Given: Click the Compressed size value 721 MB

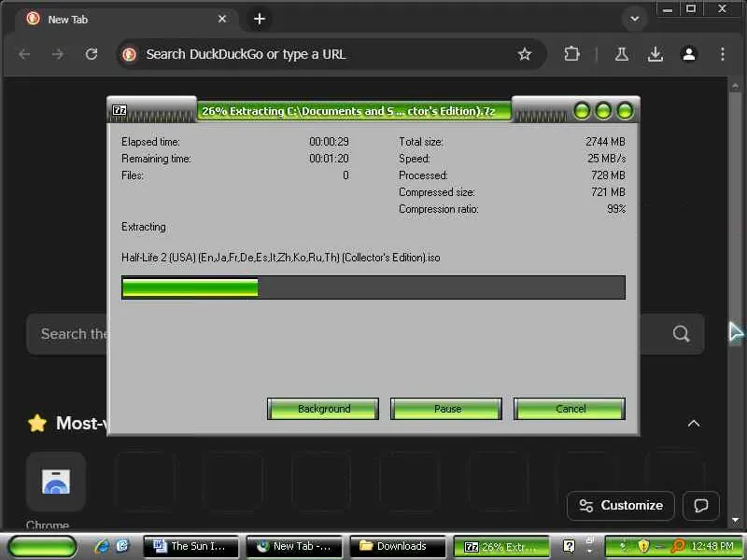Looking at the screenshot, I should tap(608, 192).
